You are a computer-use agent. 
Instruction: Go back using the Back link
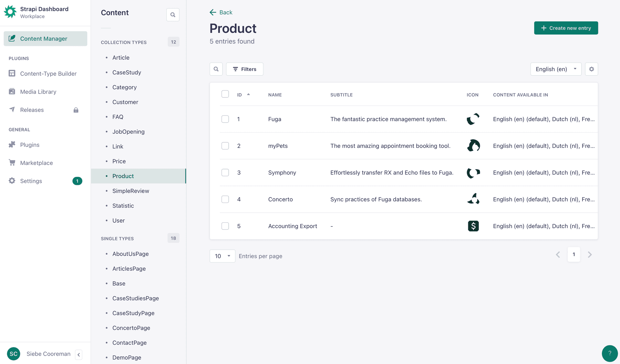[x=221, y=12]
